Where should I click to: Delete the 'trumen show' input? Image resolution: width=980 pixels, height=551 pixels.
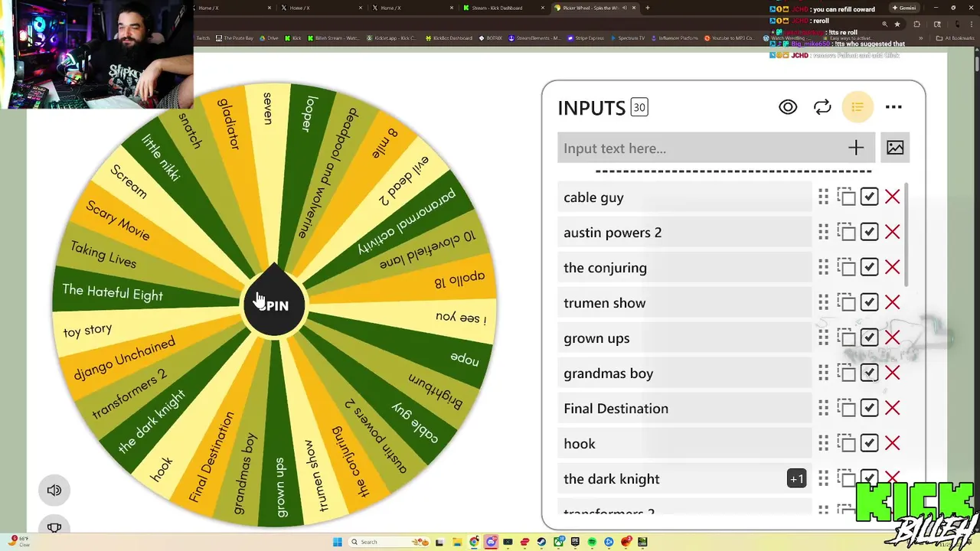892,302
